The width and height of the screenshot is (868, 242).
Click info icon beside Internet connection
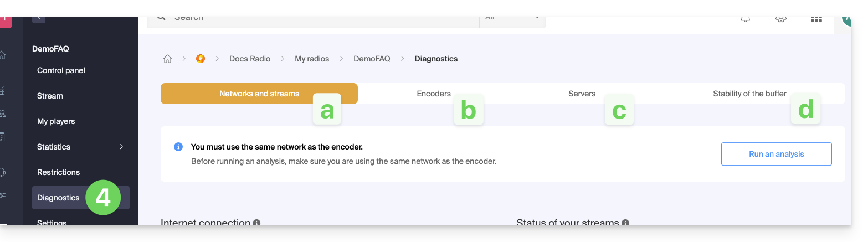pos(256,223)
